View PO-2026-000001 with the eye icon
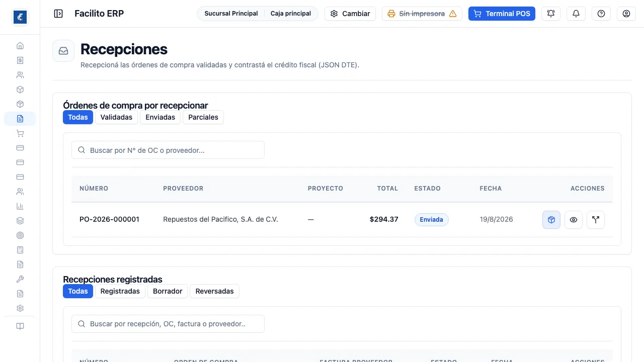The height and width of the screenshot is (362, 644). [x=574, y=220]
